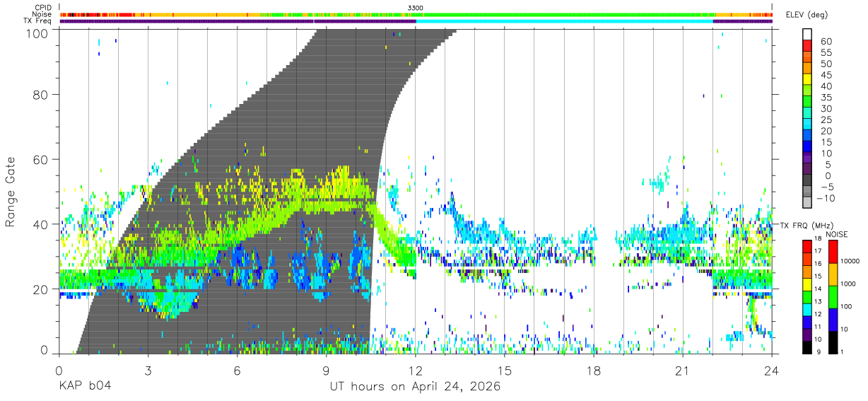Click the NOISE scale label '100'

847,307
